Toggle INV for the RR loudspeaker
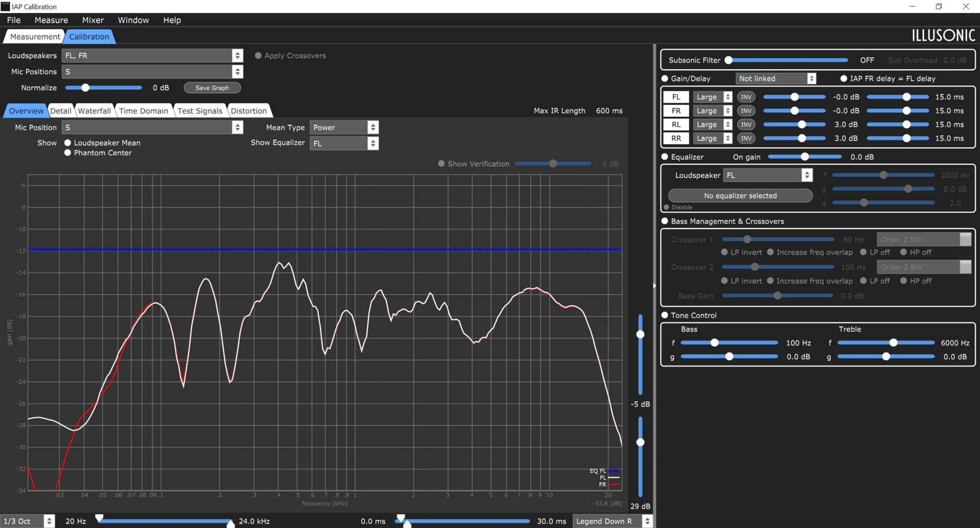 pyautogui.click(x=746, y=138)
